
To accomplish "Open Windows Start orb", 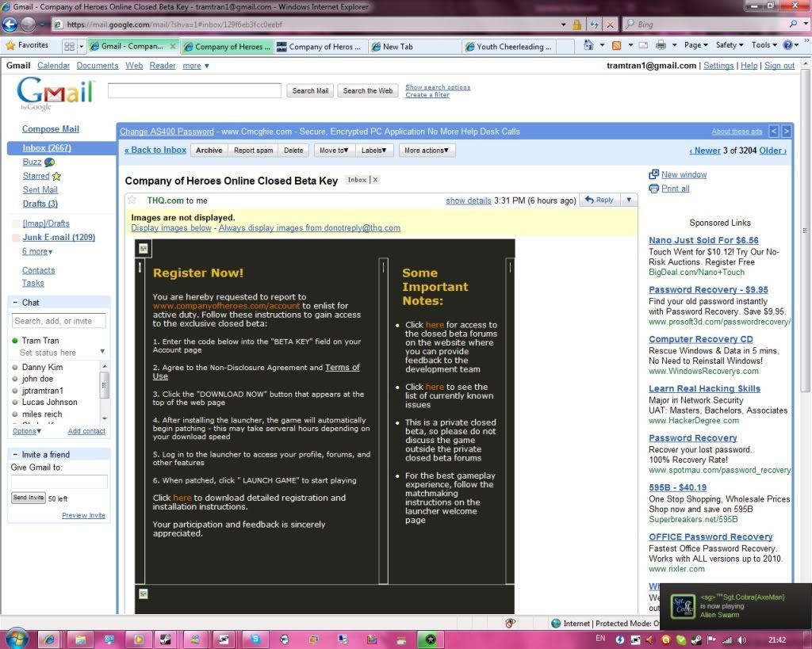I will tap(16, 639).
